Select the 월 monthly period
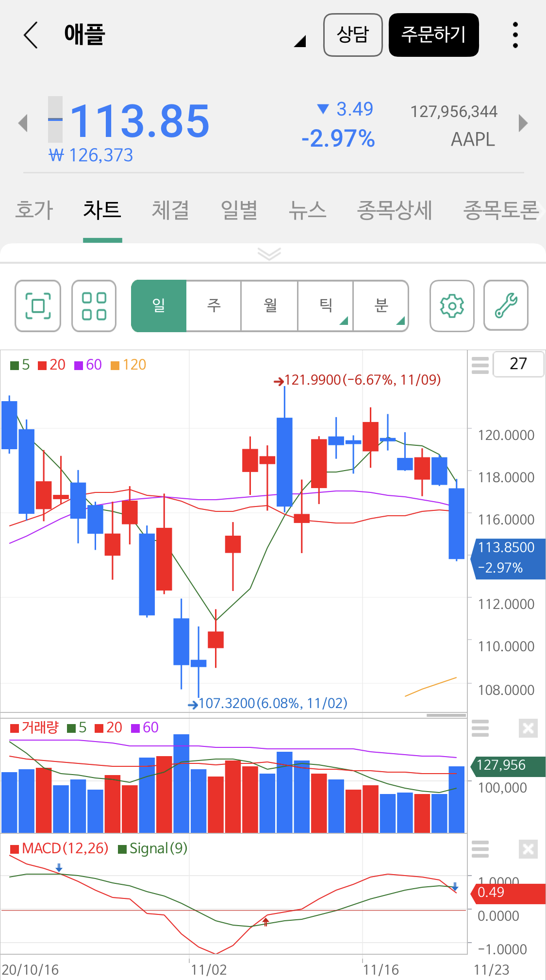 [269, 306]
